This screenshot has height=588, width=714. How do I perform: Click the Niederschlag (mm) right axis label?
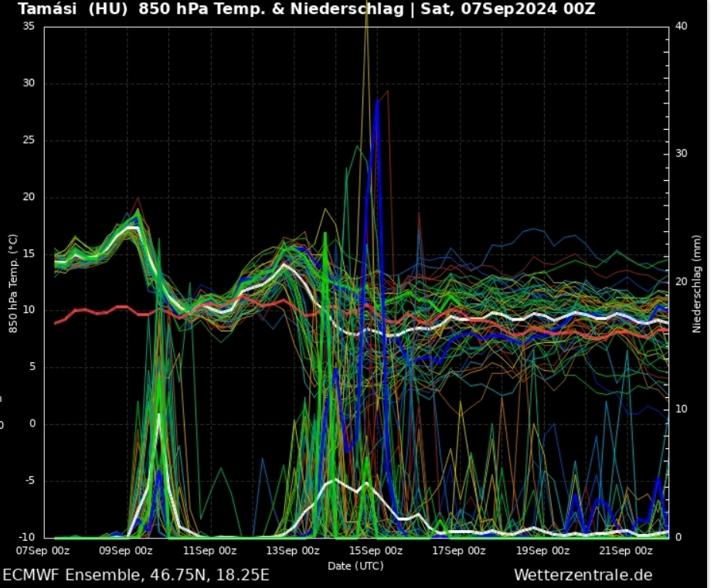point(696,282)
